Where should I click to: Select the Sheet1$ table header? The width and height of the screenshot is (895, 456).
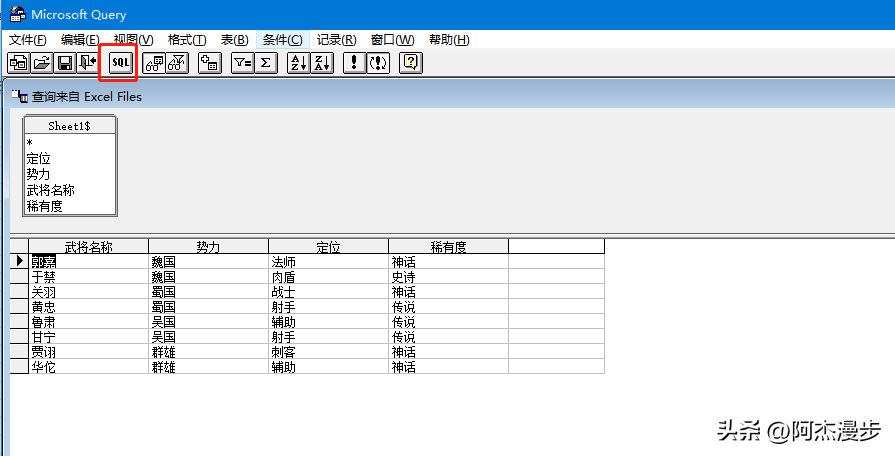pyautogui.click(x=70, y=126)
